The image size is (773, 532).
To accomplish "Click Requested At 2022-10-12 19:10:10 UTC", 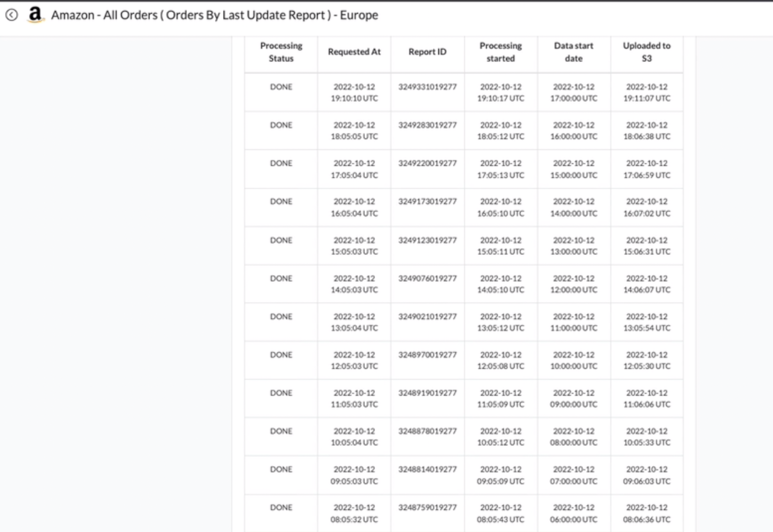I will (x=354, y=92).
